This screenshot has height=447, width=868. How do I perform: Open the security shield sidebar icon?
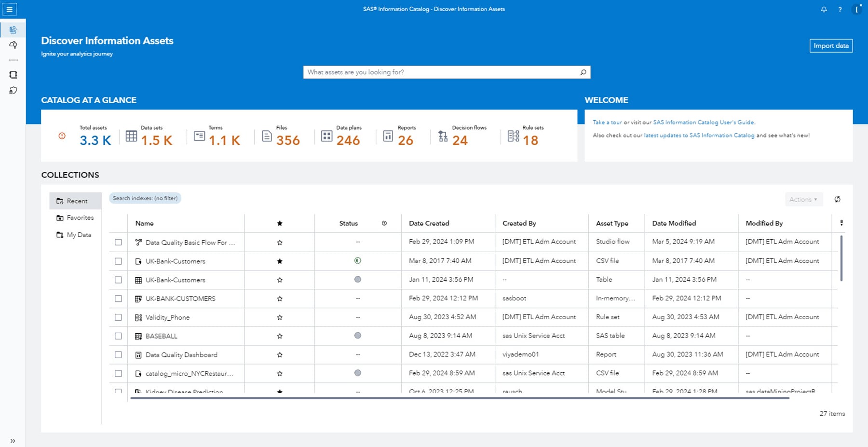pyautogui.click(x=13, y=90)
